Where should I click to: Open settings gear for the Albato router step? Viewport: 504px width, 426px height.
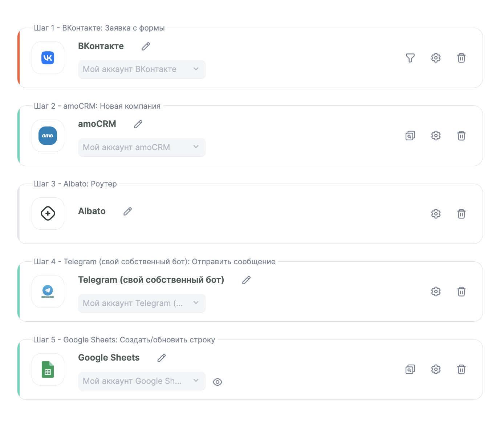pos(436,214)
